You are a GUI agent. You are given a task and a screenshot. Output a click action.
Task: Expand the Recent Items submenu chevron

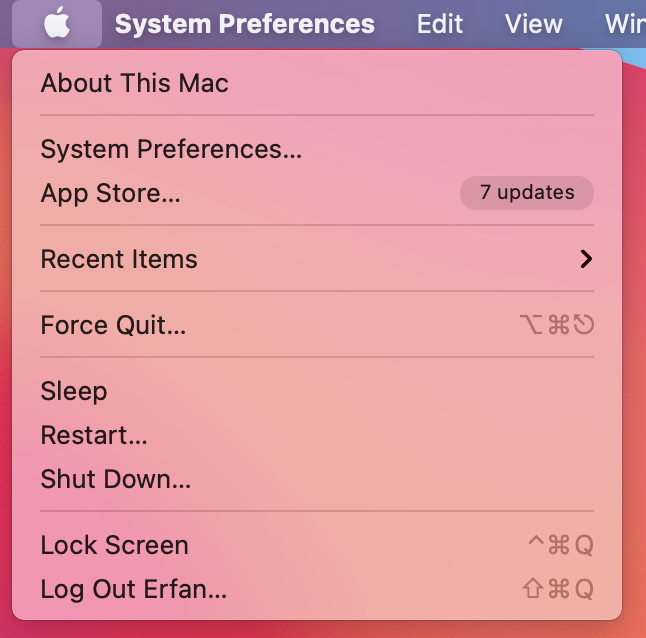[x=586, y=259]
